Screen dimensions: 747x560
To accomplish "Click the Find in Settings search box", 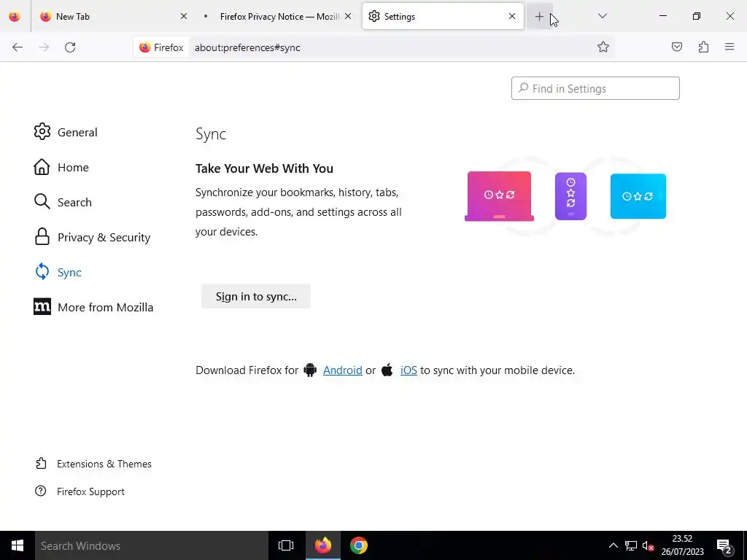I will coord(595,88).
